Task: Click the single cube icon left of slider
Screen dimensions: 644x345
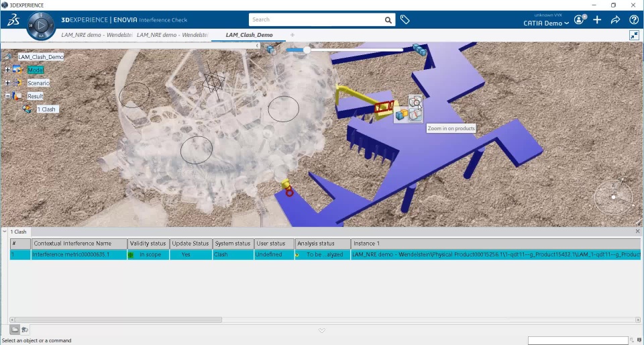Action: click(x=272, y=50)
